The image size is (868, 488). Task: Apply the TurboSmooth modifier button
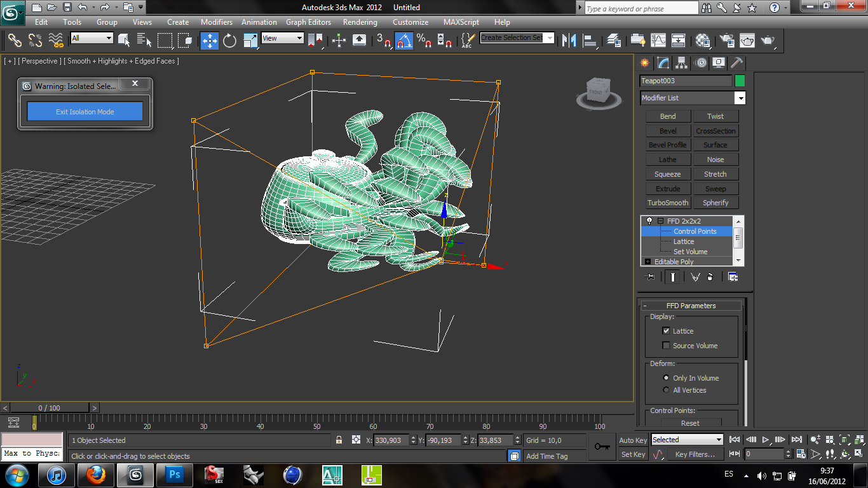click(x=668, y=203)
